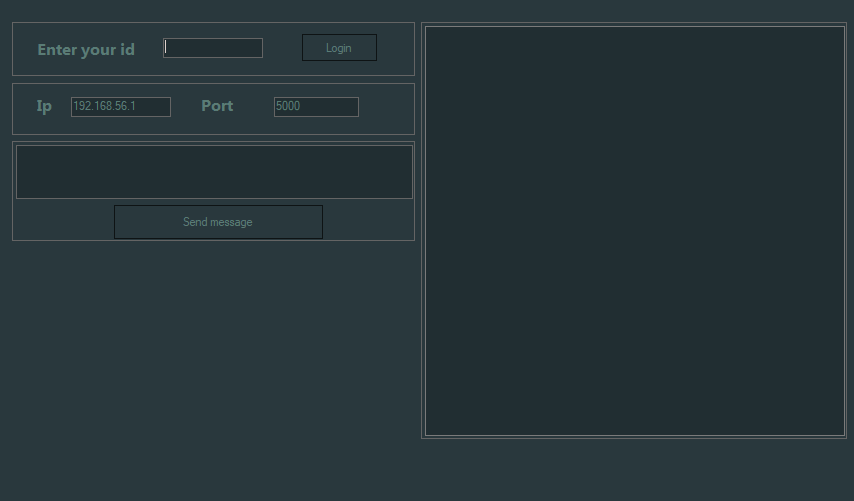
Task: Click the "Ip" label
Action: tap(44, 106)
